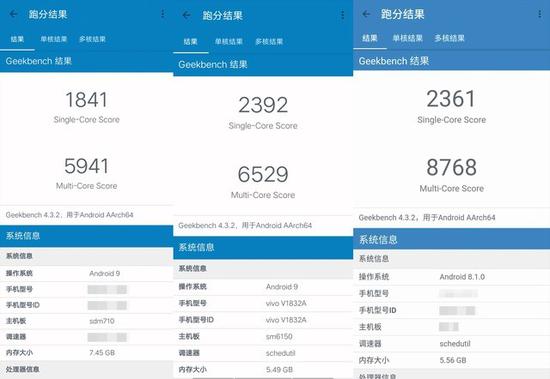
Task: Select vivo V1832A phone model row
Action: [263, 303]
